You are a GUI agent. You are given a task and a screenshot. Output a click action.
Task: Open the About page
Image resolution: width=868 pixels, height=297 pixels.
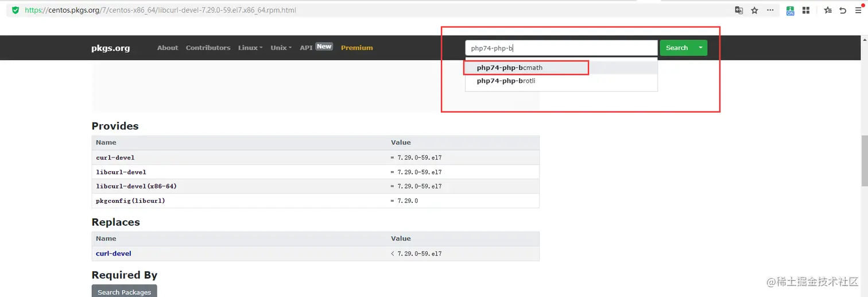(x=168, y=48)
